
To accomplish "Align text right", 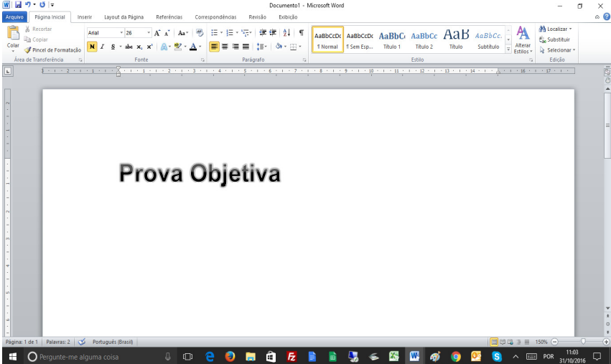I will coord(235,47).
